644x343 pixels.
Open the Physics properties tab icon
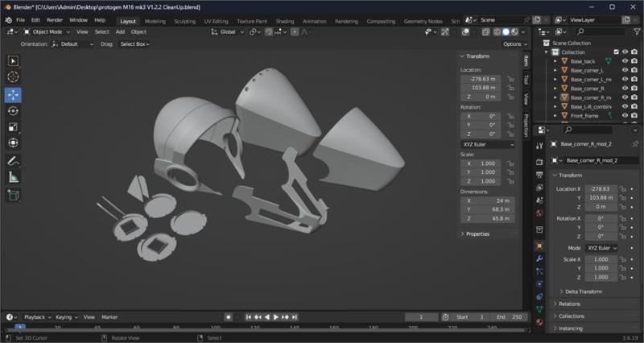click(539, 284)
